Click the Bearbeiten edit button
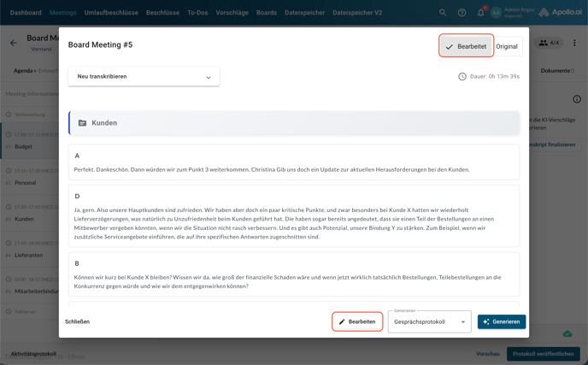The image size is (588, 365). pyautogui.click(x=357, y=322)
